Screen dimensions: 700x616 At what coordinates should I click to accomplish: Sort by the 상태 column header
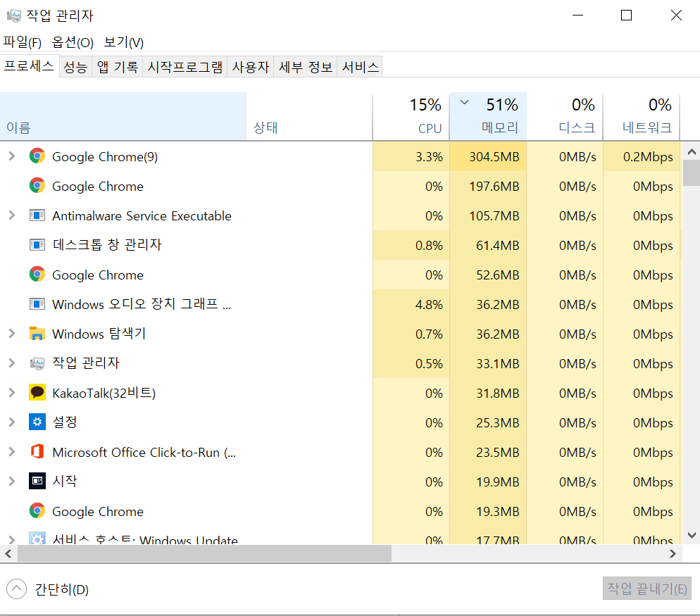tap(309, 116)
